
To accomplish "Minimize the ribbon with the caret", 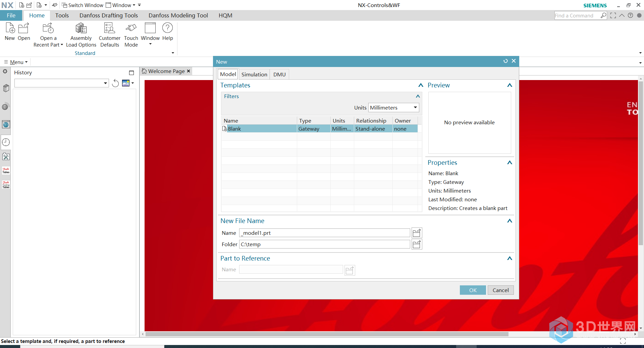I will click(622, 15).
